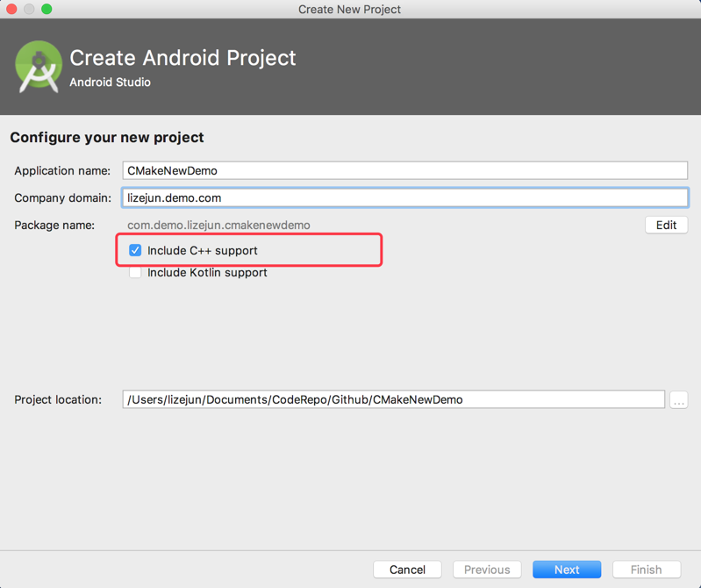Image resolution: width=701 pixels, height=588 pixels.
Task: Click the Create Android Project heading
Action: click(x=182, y=58)
